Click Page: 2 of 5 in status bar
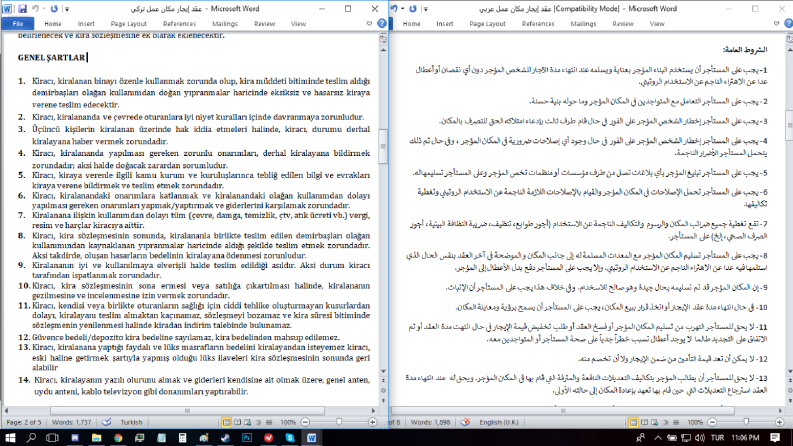Image resolution: width=793 pixels, height=446 pixels. click(24, 422)
